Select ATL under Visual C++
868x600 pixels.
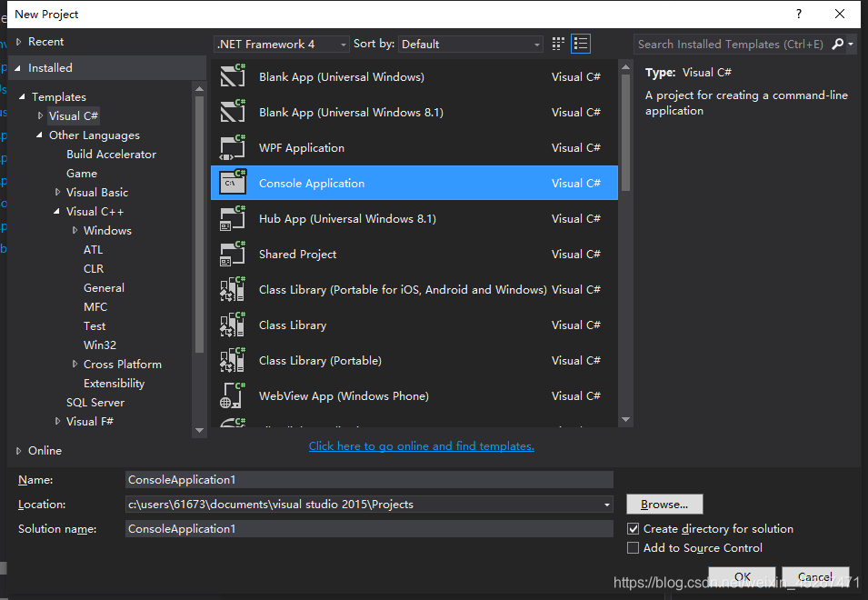pos(93,250)
